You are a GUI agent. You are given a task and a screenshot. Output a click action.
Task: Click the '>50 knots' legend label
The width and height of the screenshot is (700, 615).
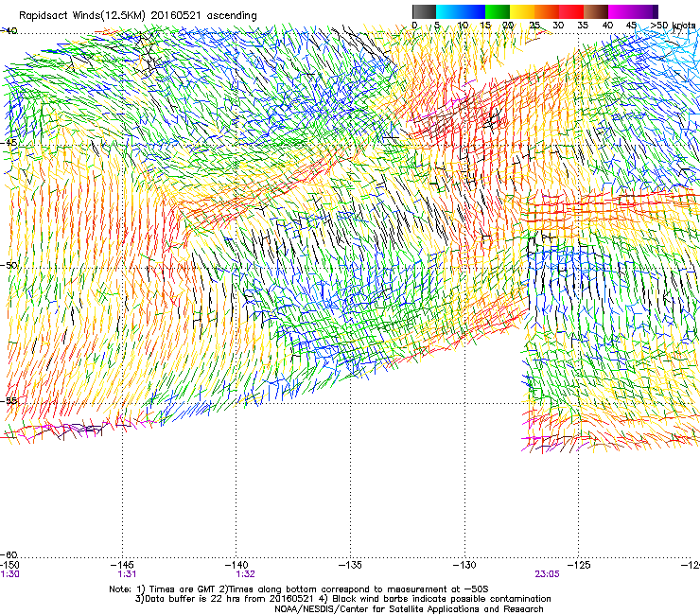tap(673, 26)
